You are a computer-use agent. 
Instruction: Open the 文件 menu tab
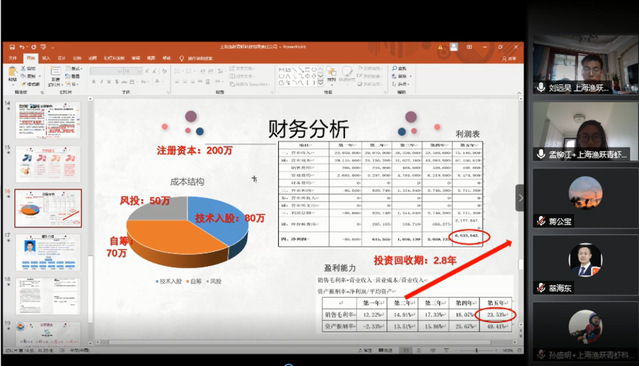point(13,58)
